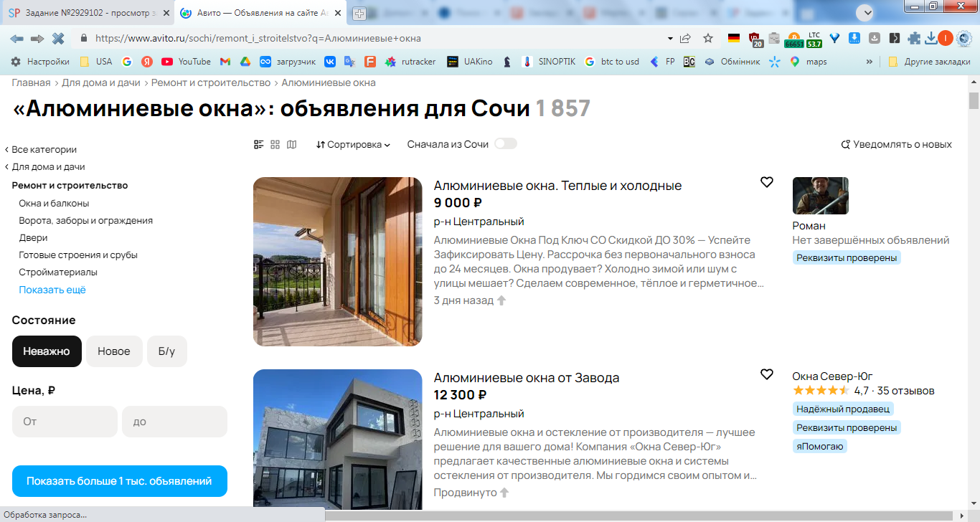This screenshot has width=980, height=522.
Task: Click browser forward arrow
Action: coord(37,38)
